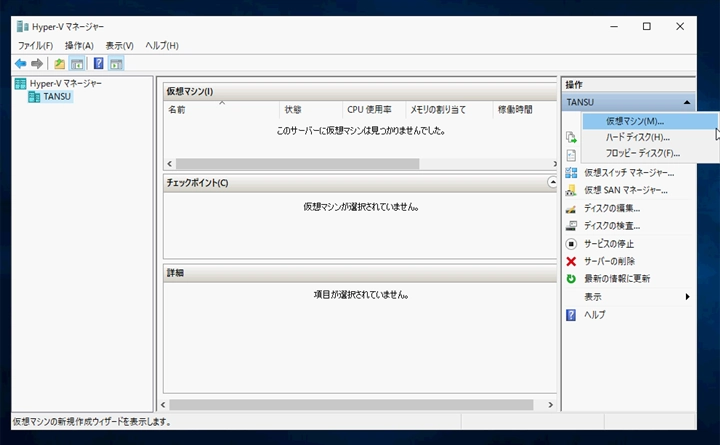Click the ディスクの検査 icon
The width and height of the screenshot is (720, 445).
[x=571, y=225]
